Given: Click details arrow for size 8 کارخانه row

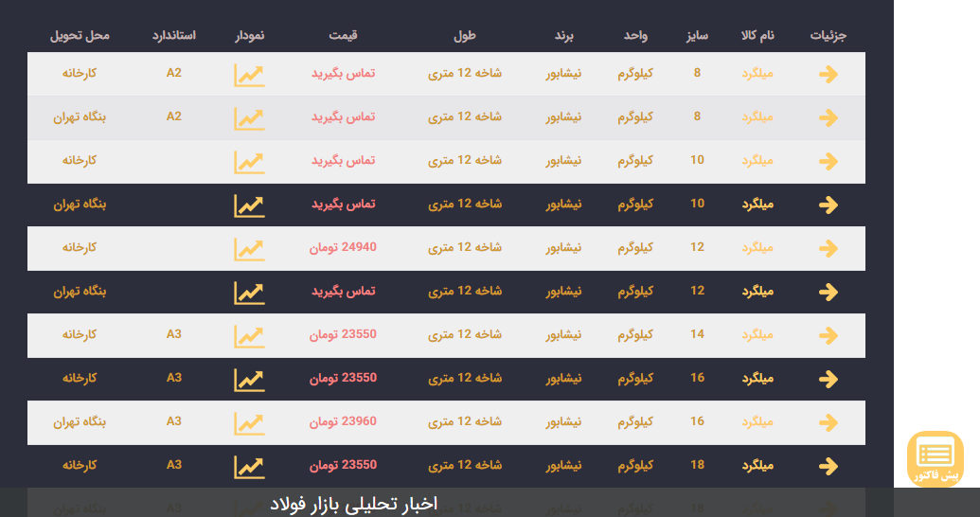Looking at the screenshot, I should 828,74.
